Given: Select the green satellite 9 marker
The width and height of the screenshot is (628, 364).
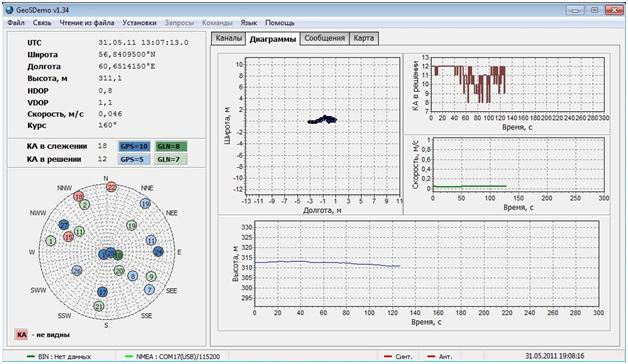Looking at the screenshot, I should pos(151,276).
